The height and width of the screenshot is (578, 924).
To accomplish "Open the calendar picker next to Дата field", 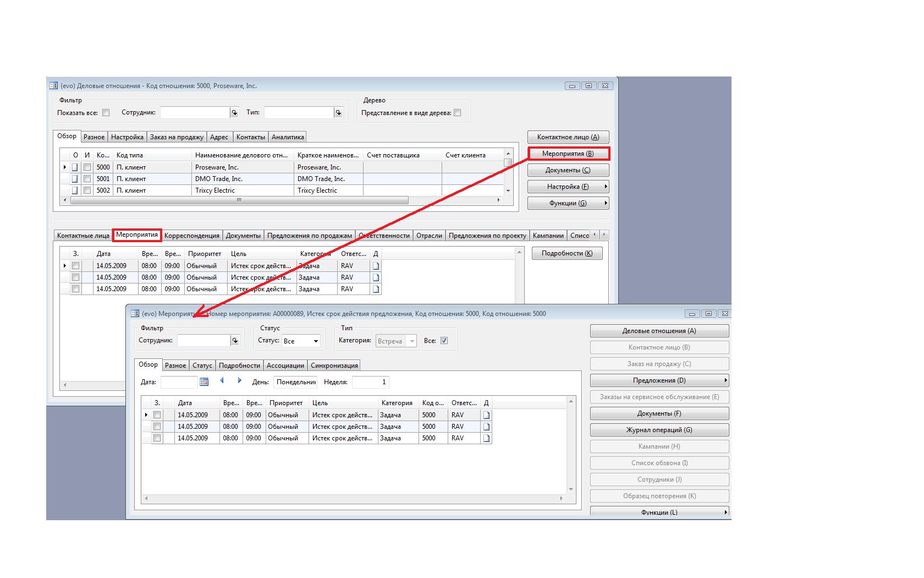I will 204,381.
